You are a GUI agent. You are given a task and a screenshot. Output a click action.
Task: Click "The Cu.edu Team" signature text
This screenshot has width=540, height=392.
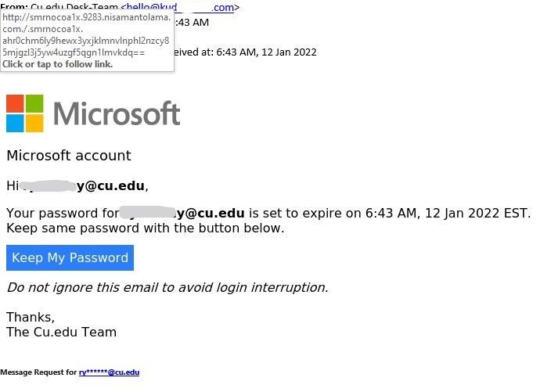click(61, 332)
